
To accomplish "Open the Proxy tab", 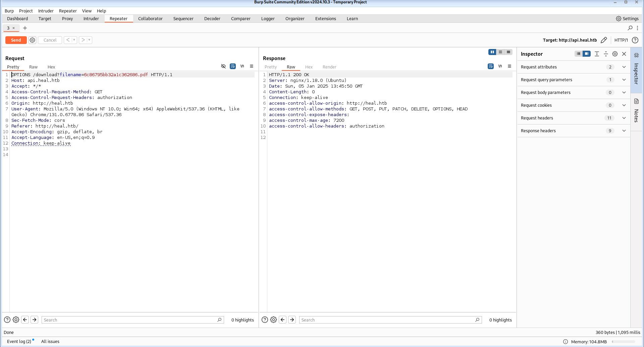I will pos(67,19).
